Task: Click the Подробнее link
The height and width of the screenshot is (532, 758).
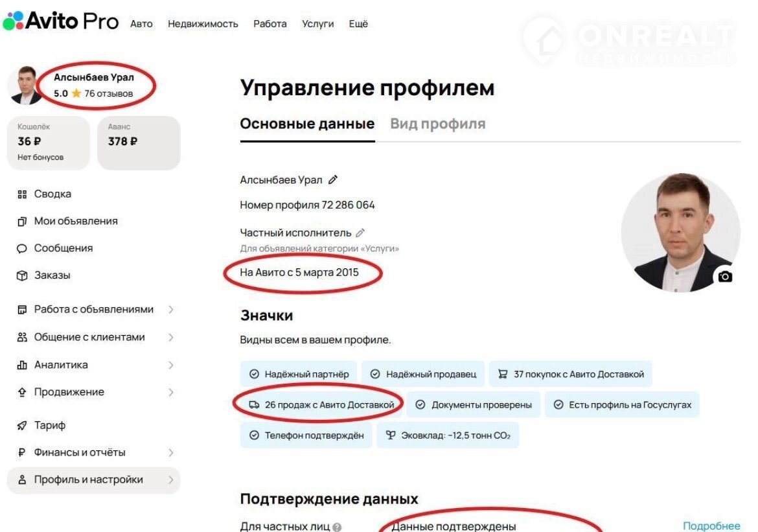Action: 711,526
